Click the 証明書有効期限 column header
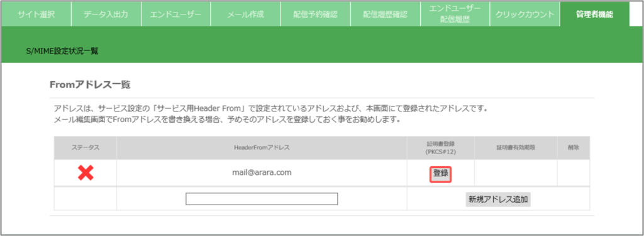The image size is (644, 236). click(x=516, y=148)
